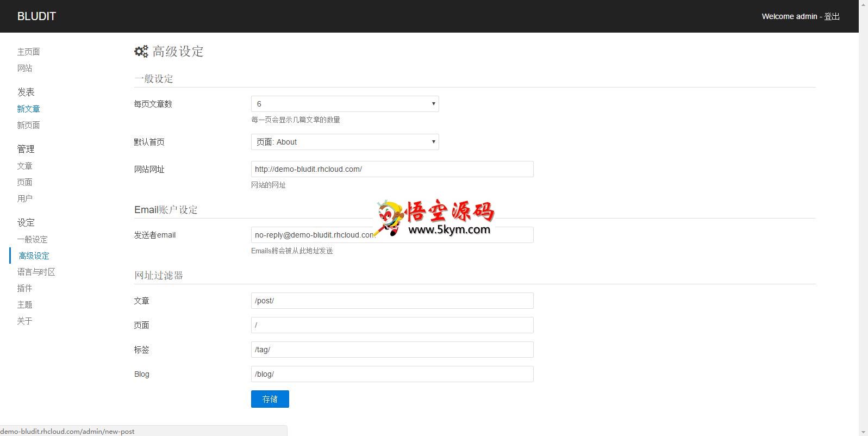The height and width of the screenshot is (436, 868).
Task: Open 插件 in the sidebar
Action: [x=24, y=288]
